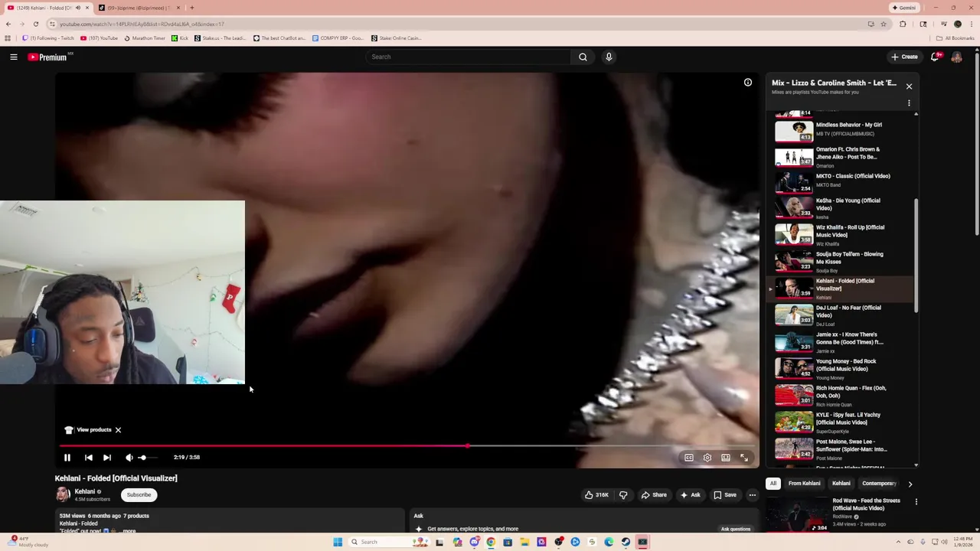Dislike the video
The image size is (980, 551).
pyautogui.click(x=622, y=495)
